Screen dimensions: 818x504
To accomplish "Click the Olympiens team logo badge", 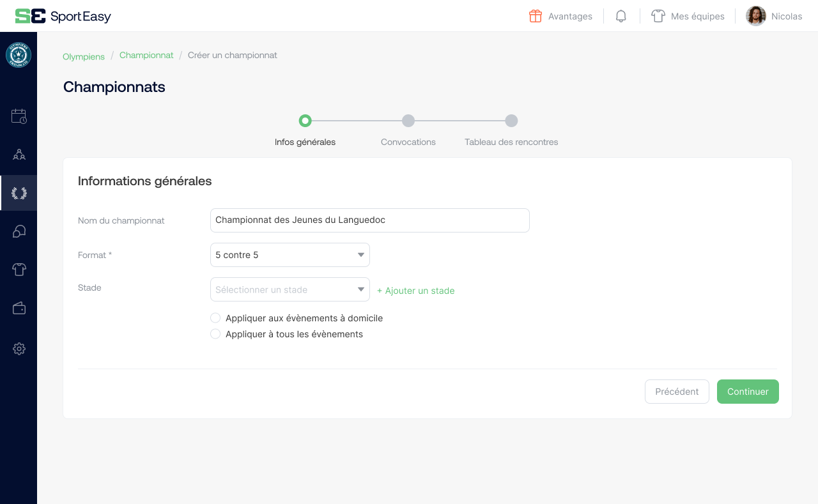I will click(x=19, y=56).
